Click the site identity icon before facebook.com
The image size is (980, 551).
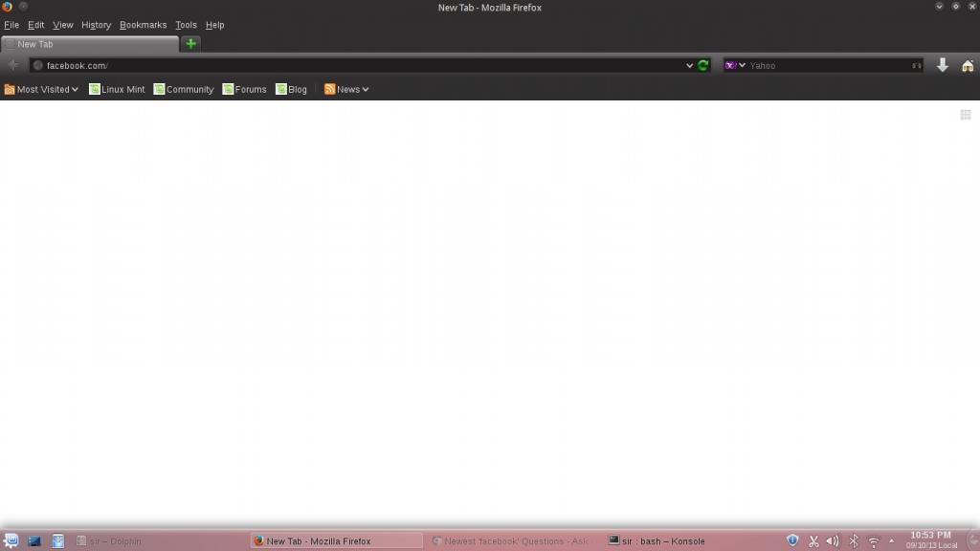[x=38, y=66]
